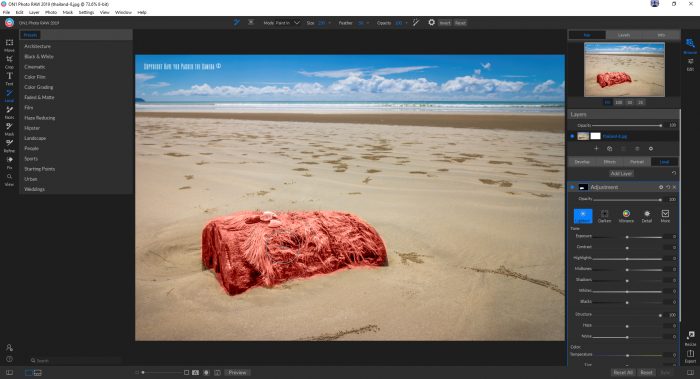The image size is (700, 379).
Task: Toggle the Adjustment layer on or off
Action: [572, 187]
